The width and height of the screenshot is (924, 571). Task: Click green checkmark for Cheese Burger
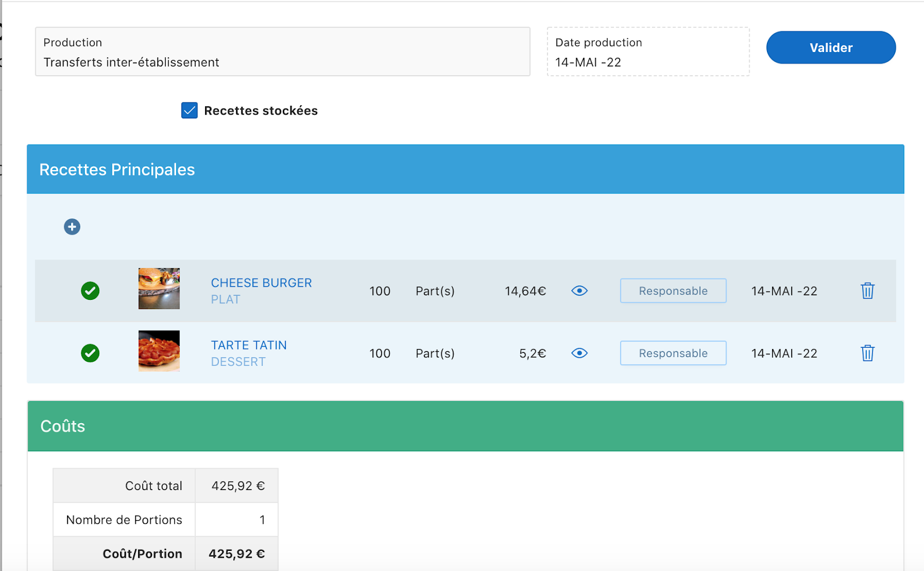[x=90, y=291]
